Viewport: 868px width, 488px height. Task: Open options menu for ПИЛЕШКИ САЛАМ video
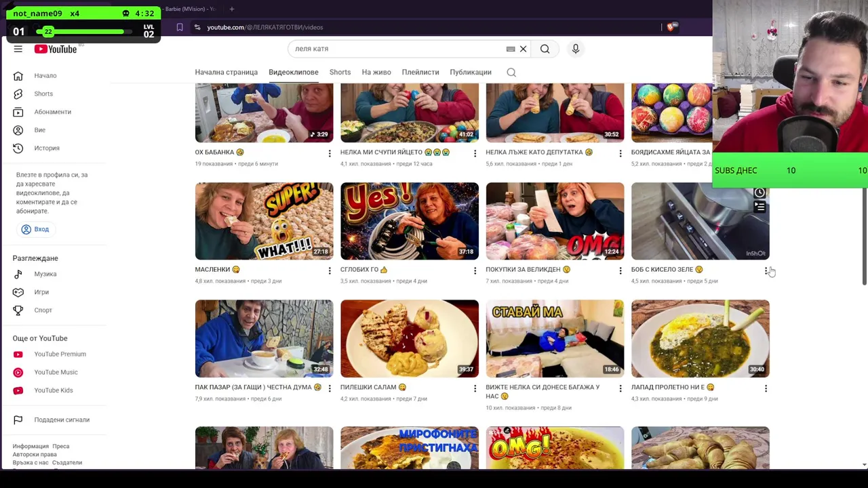coord(475,389)
